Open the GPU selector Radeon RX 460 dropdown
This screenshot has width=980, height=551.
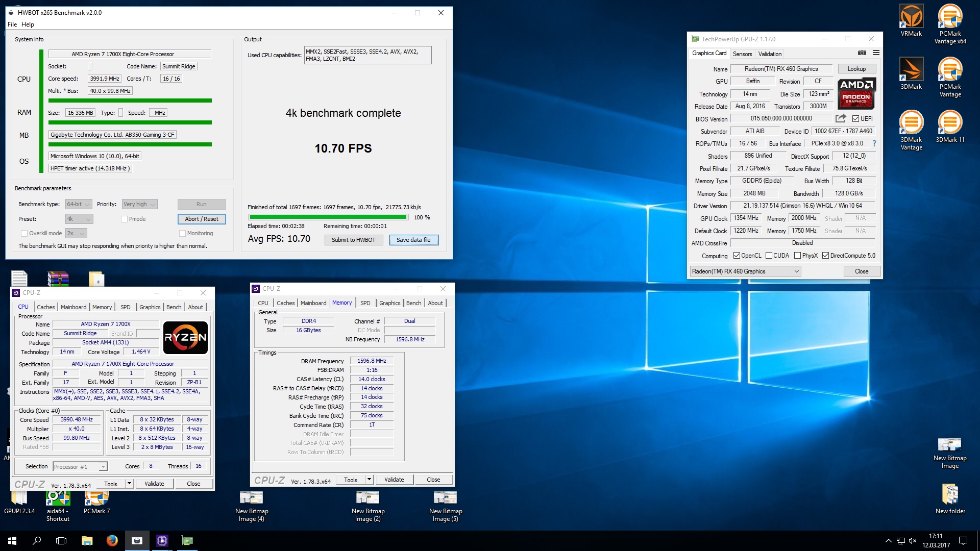745,271
